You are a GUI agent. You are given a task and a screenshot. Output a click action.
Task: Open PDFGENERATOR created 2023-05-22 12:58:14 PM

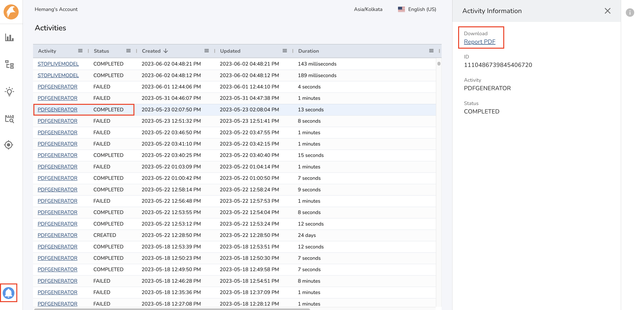(x=57, y=190)
